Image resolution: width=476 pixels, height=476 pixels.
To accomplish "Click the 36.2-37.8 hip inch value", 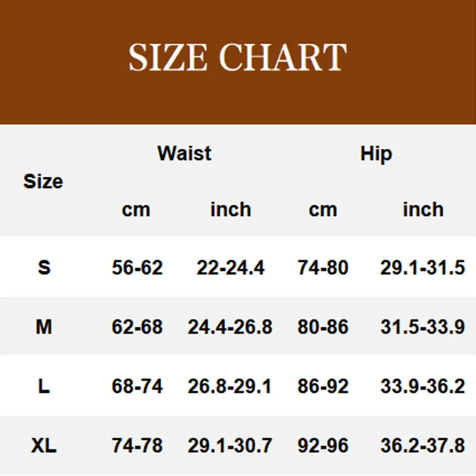I will 423,446.
